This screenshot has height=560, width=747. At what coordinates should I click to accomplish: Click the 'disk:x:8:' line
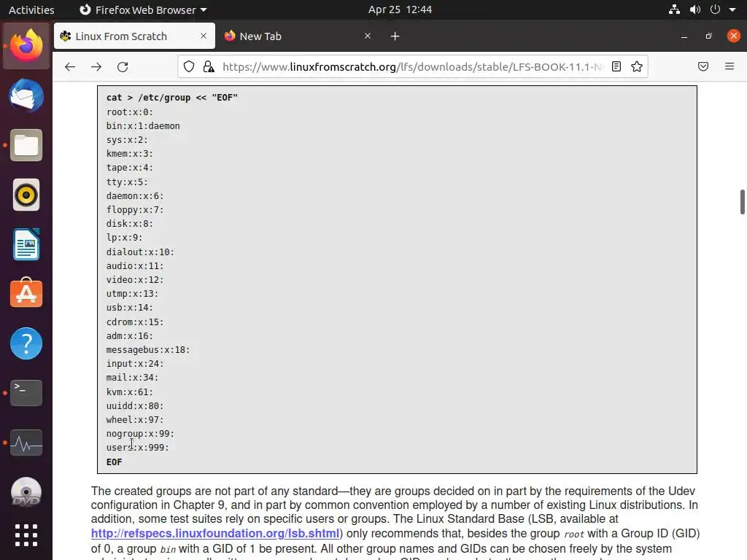[x=130, y=224]
